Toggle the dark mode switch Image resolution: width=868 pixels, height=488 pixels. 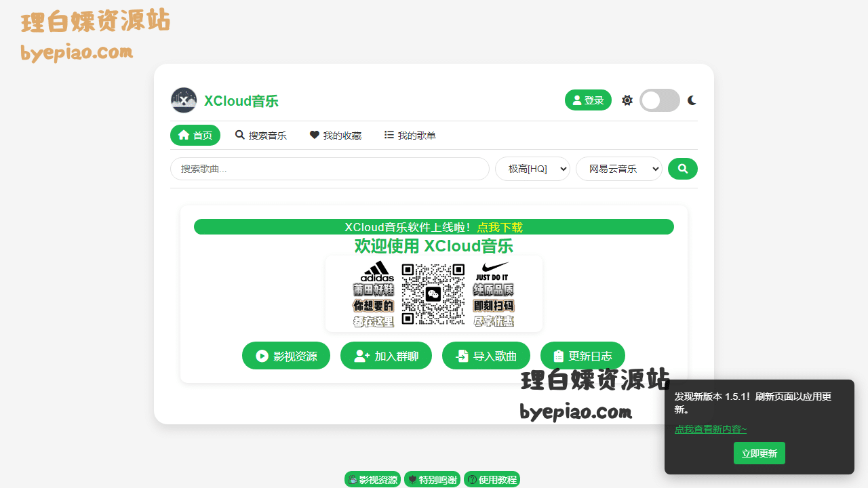[660, 100]
